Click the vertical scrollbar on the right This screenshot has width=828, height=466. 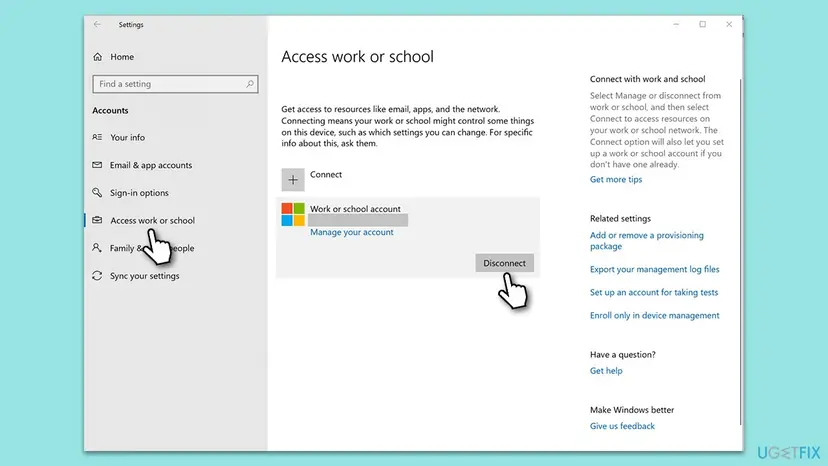(740, 251)
